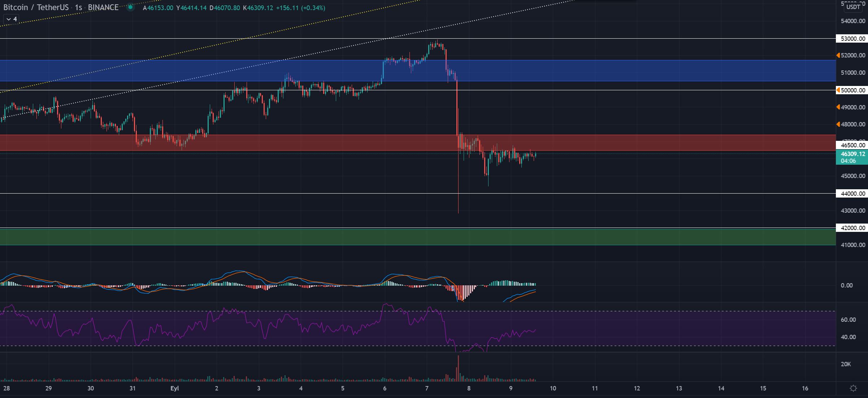Click the current price label 46309.12
The width and height of the screenshot is (868, 398).
(852, 154)
